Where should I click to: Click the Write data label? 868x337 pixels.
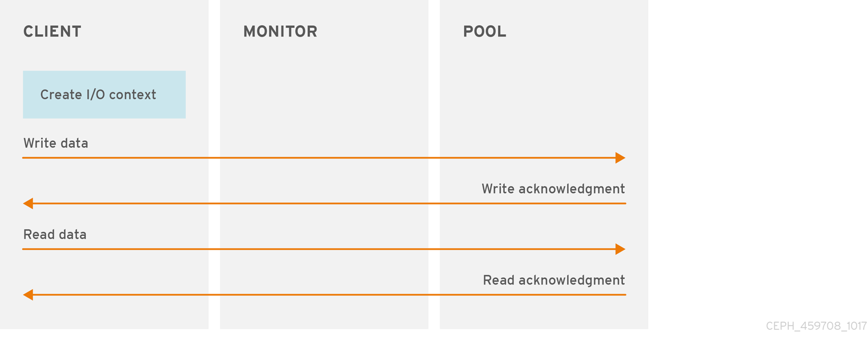pos(55,143)
